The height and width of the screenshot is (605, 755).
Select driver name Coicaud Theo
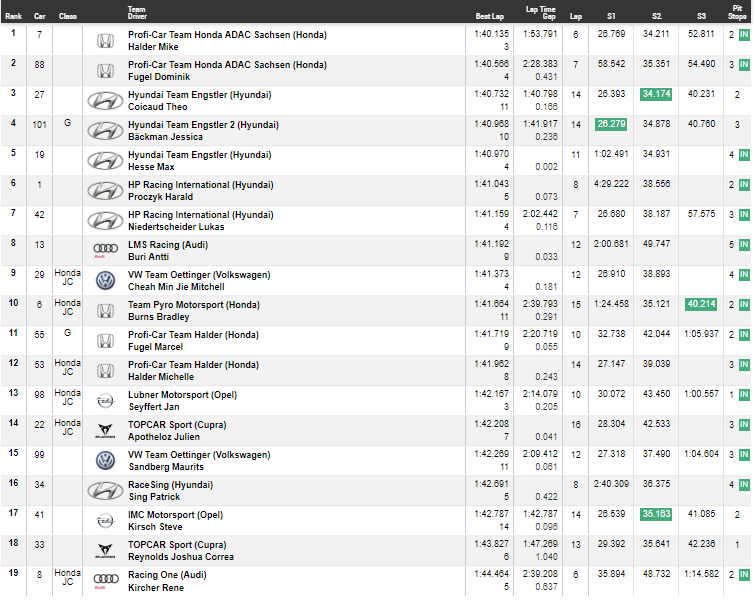click(x=157, y=107)
